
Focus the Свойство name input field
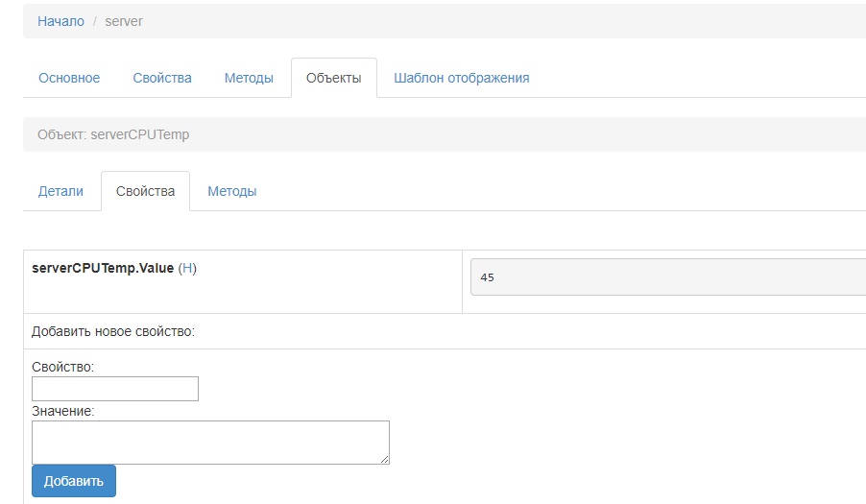(115, 389)
